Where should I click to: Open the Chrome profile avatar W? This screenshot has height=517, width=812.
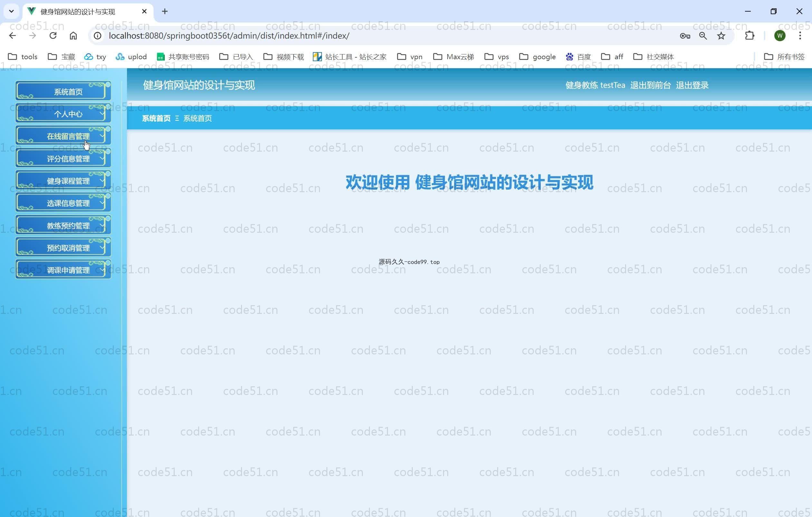[780, 36]
